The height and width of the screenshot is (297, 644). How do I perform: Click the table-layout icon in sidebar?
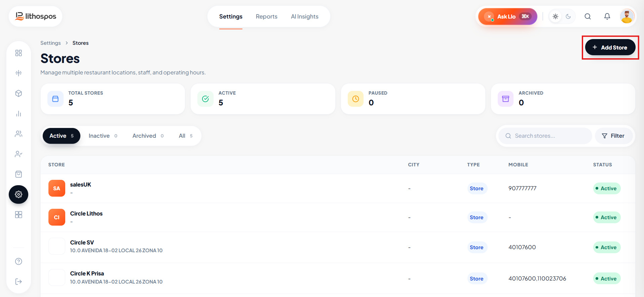(18, 73)
